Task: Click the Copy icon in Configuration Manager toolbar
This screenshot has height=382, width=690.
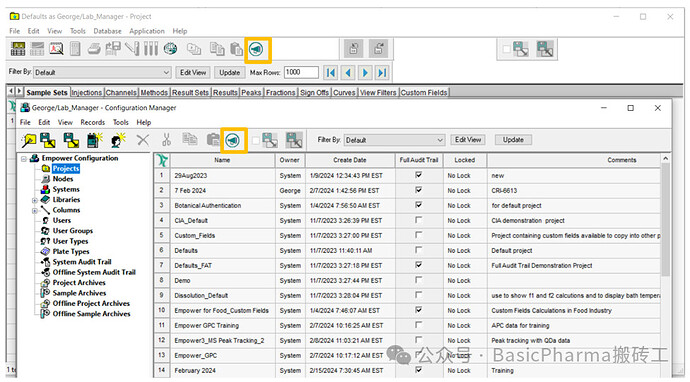Action: tap(190, 139)
